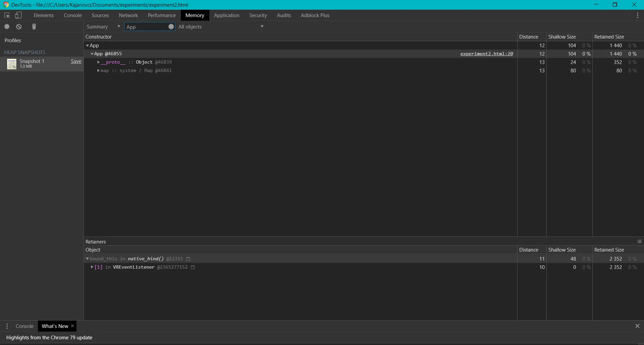644x345 pixels.
Task: Click the take heap snapshot record button
Action: point(7,27)
